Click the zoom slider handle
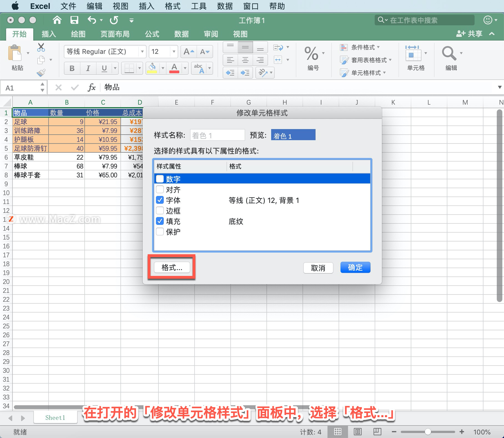This screenshot has width=504, height=438. point(428,432)
